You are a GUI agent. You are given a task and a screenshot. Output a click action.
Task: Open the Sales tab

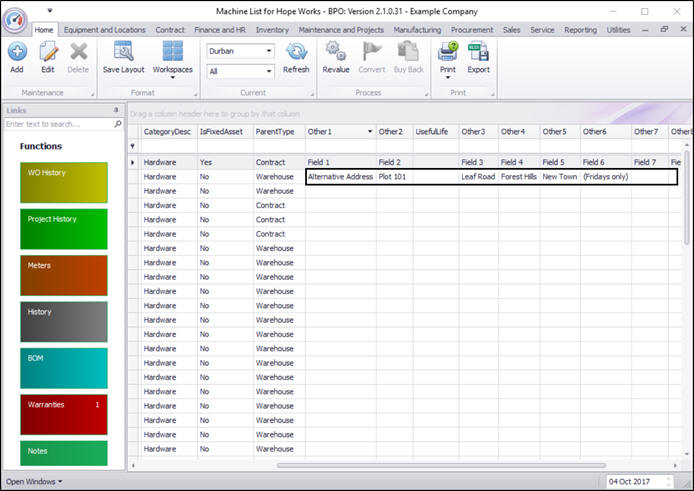(511, 30)
